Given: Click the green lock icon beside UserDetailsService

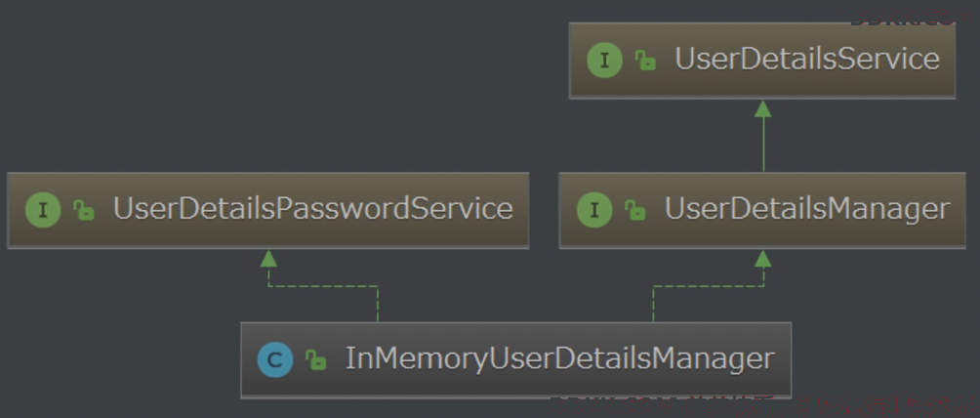Looking at the screenshot, I should (x=645, y=61).
